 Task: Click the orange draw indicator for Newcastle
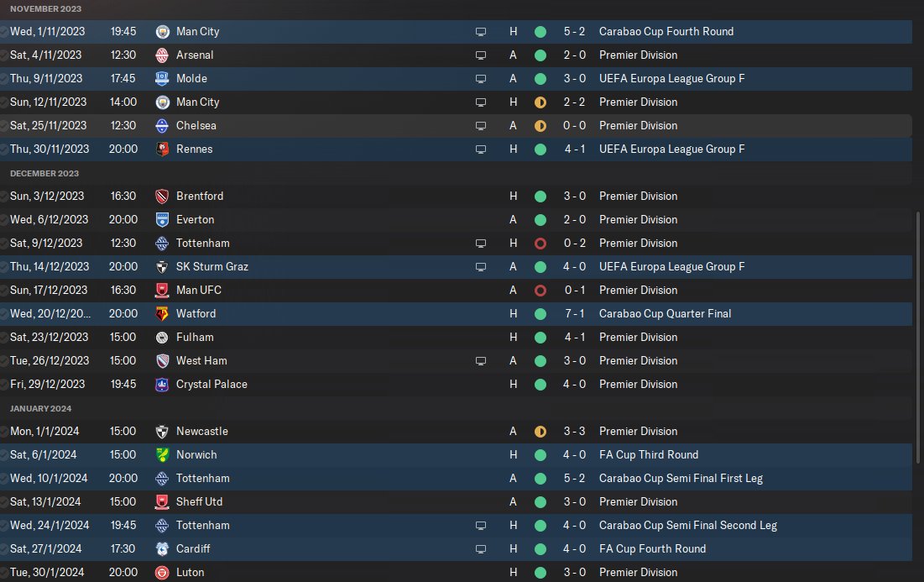tap(540, 431)
